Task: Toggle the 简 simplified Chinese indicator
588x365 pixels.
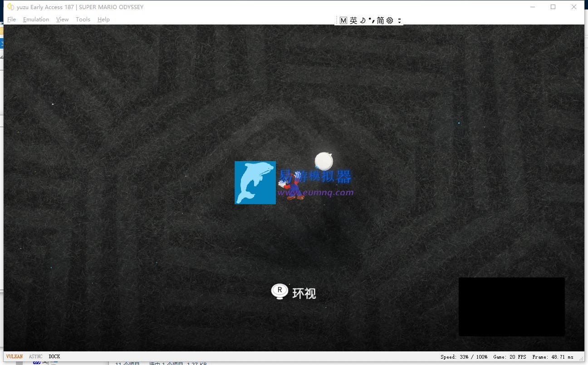Action: pos(380,20)
